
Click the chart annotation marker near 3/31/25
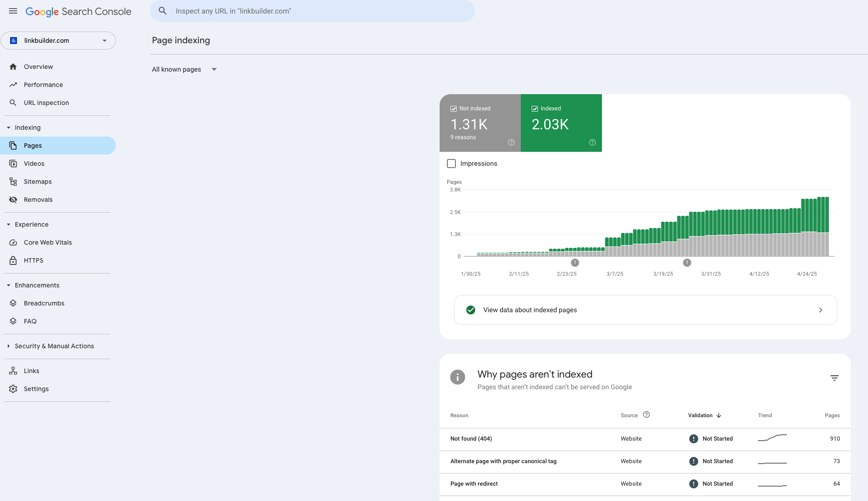(687, 263)
